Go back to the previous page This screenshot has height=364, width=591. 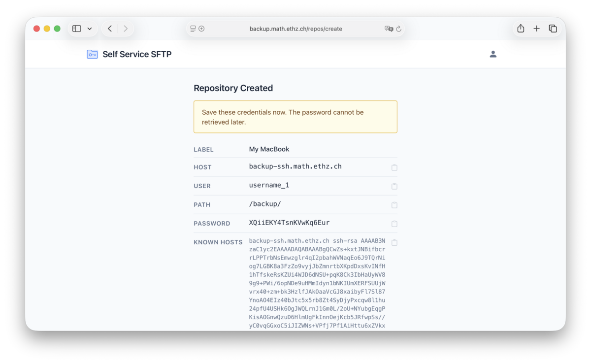point(110,29)
